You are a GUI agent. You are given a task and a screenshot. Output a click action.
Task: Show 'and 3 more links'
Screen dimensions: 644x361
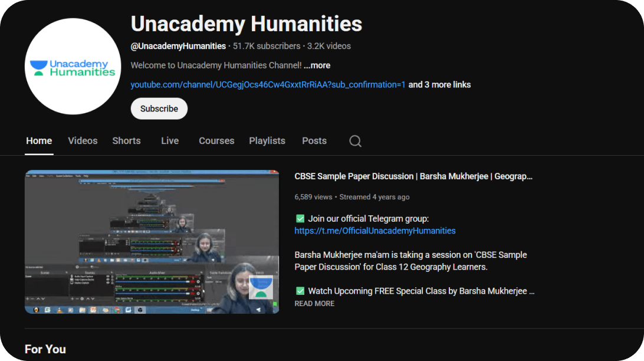439,84
